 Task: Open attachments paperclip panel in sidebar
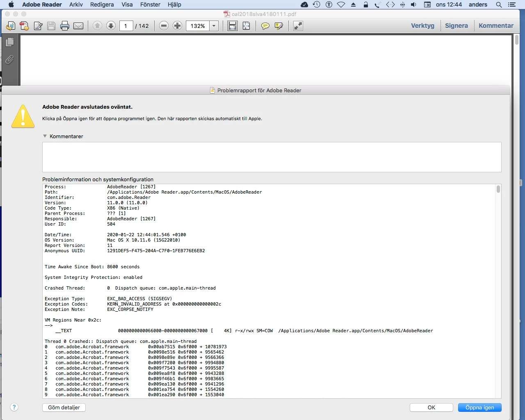tap(10, 59)
